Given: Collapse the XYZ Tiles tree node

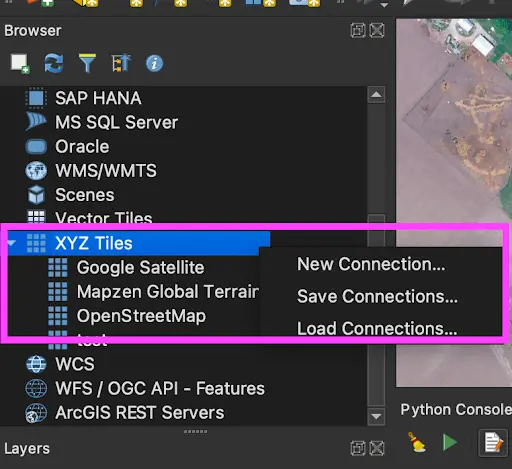Looking at the screenshot, I should coord(12,243).
